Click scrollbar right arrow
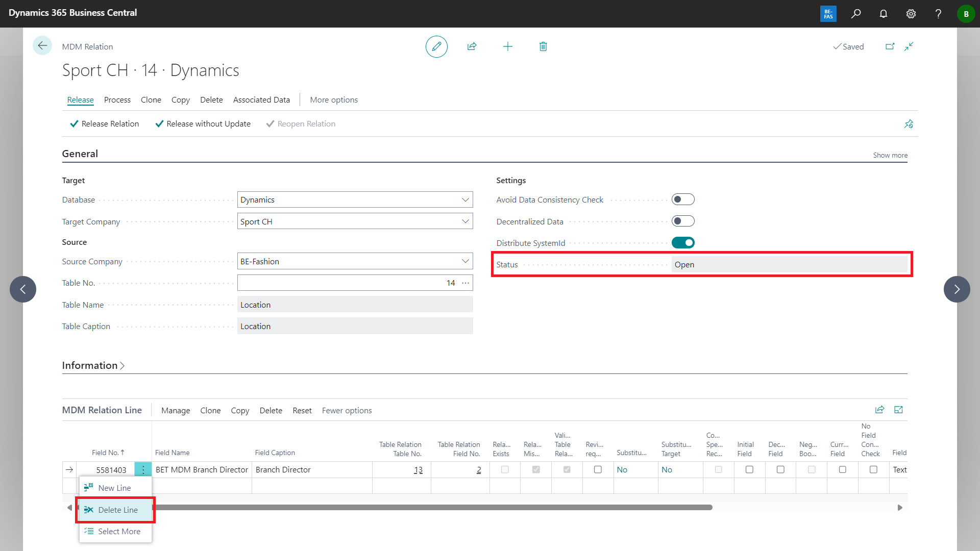Image resolution: width=980 pixels, height=551 pixels. coord(900,508)
